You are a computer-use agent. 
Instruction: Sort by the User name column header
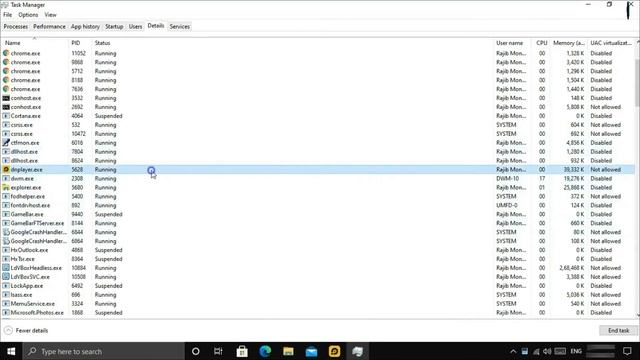point(512,43)
